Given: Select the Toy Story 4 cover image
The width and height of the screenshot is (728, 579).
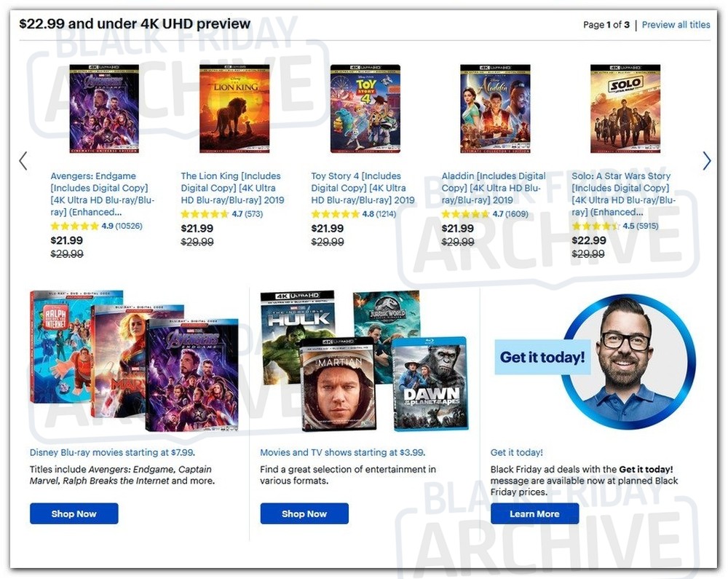Looking at the screenshot, I should (365, 109).
